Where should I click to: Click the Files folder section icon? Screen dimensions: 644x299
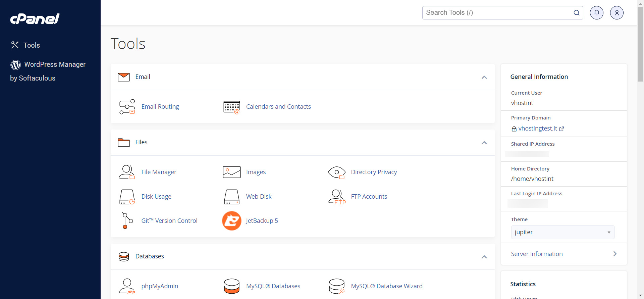(124, 143)
